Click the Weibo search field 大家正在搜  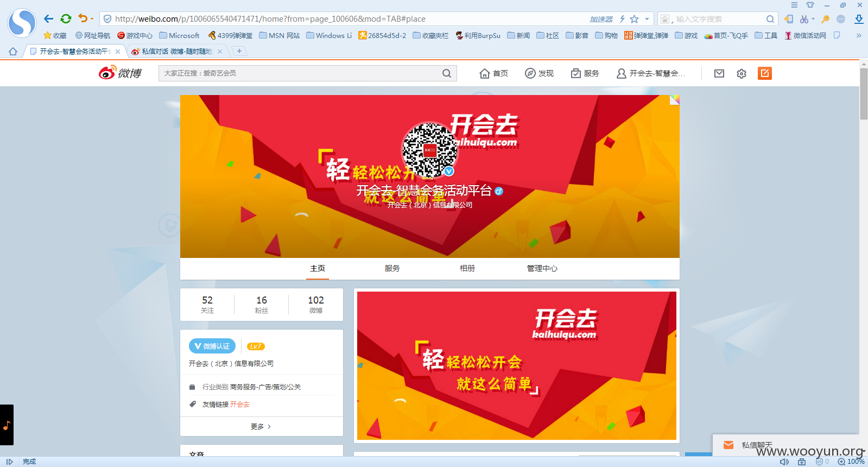(300, 73)
